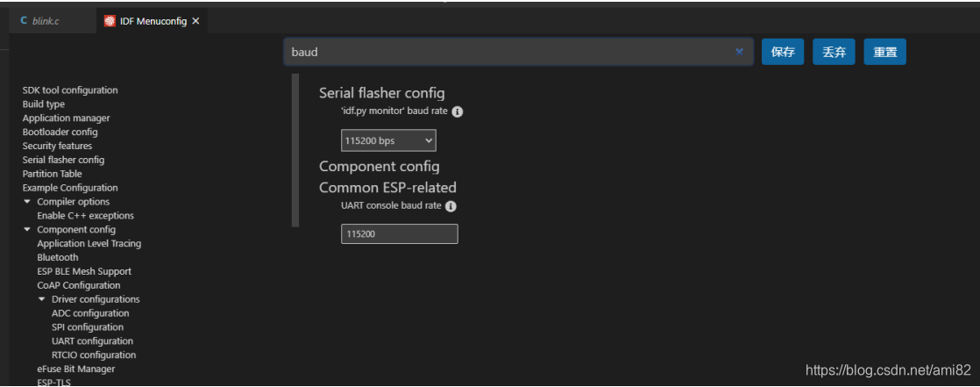Image resolution: width=980 pixels, height=387 pixels.
Task: Go to Application manager section
Action: [67, 118]
